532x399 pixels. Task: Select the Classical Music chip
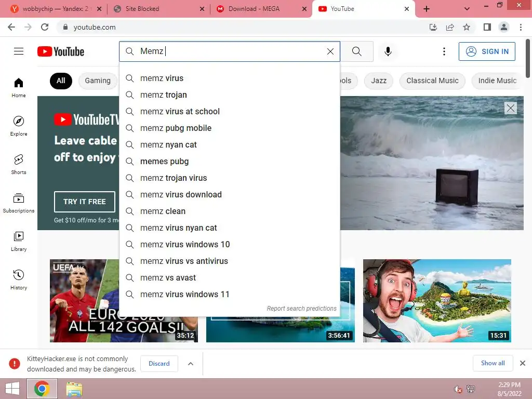(432, 81)
